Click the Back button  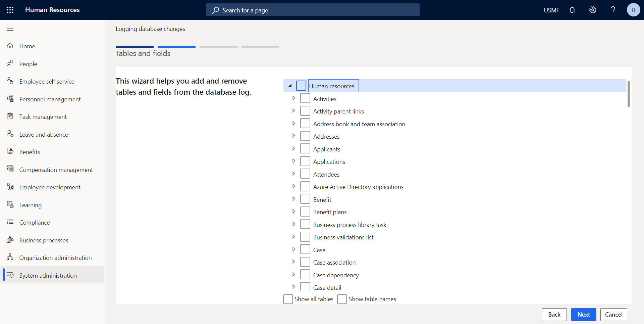click(554, 315)
